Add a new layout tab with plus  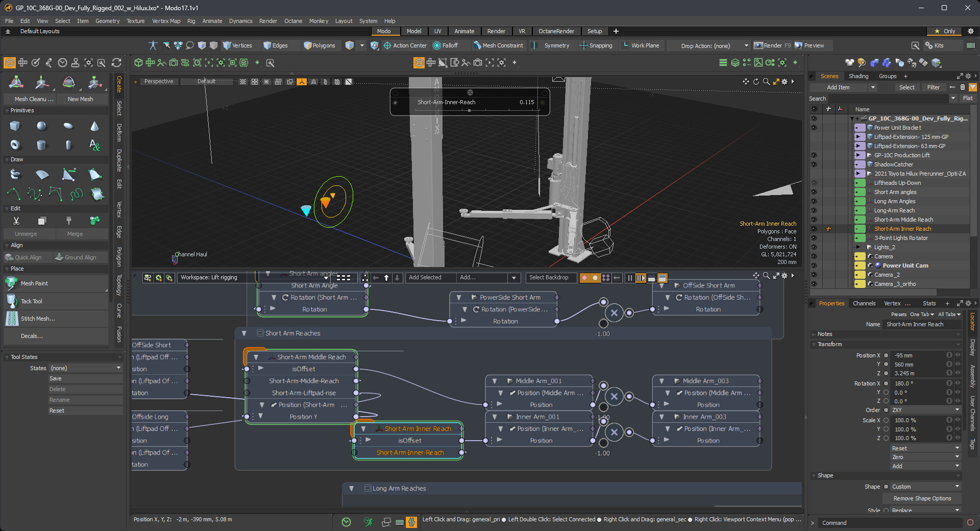616,31
